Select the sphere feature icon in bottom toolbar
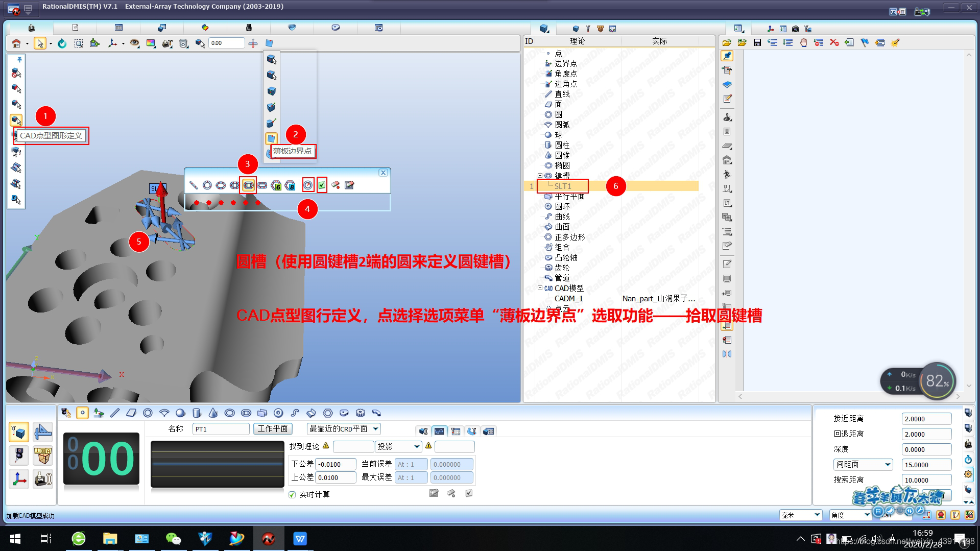This screenshot has height=551, width=980. coord(180,413)
